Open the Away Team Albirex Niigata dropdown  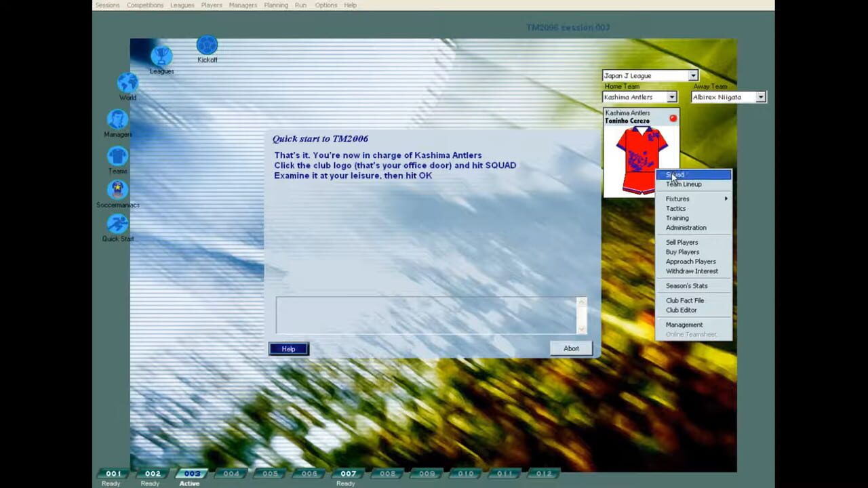point(760,97)
